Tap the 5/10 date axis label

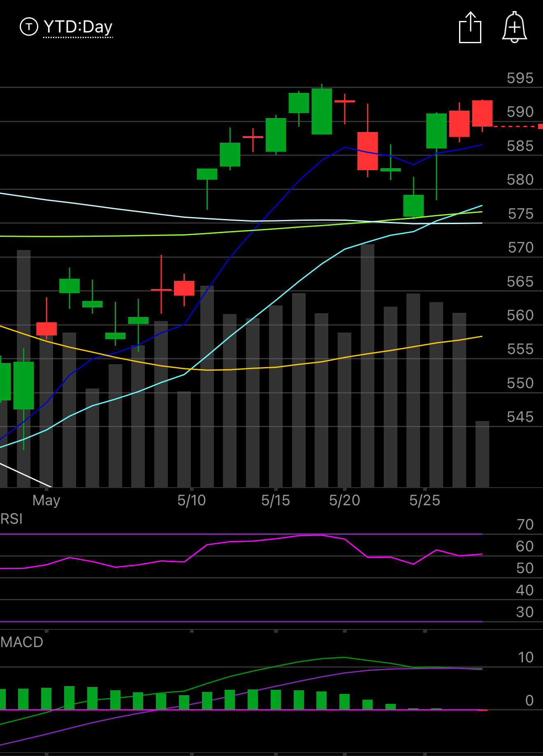[192, 500]
